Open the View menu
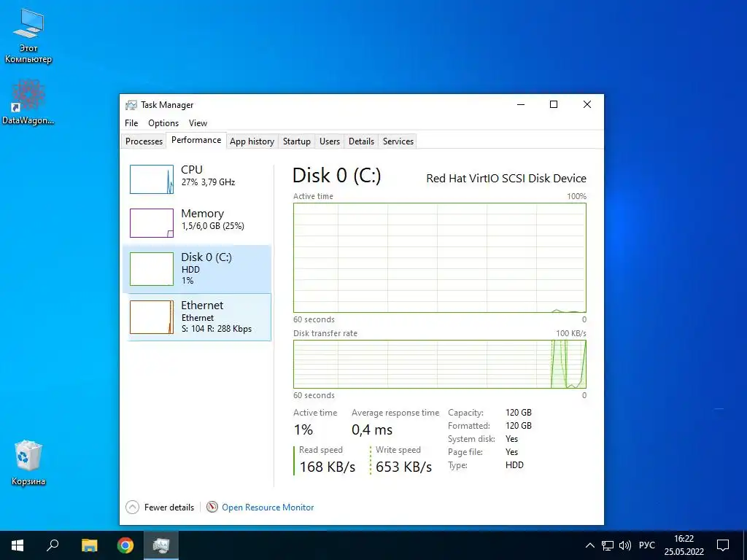This screenshot has height=560, width=747. [x=198, y=122]
